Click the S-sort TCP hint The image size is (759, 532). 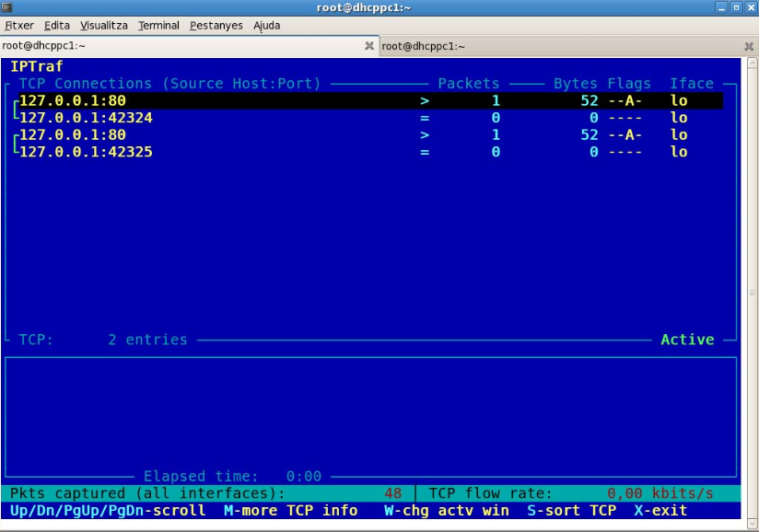tap(571, 510)
